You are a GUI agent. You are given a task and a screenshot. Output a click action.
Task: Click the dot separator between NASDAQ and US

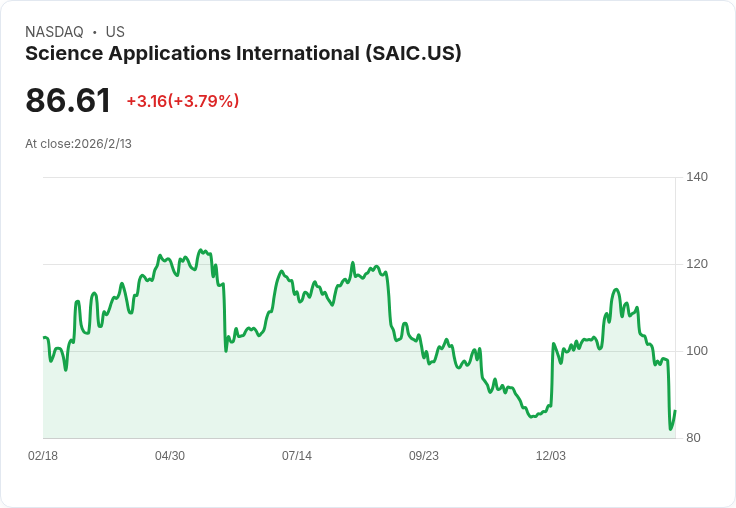pyautogui.click(x=95, y=32)
